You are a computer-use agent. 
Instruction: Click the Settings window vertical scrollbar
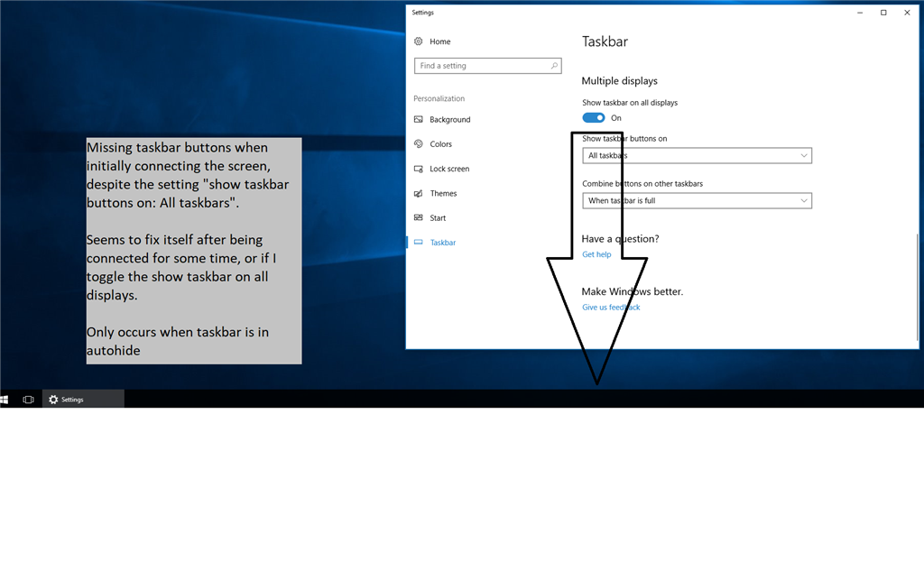(918, 289)
